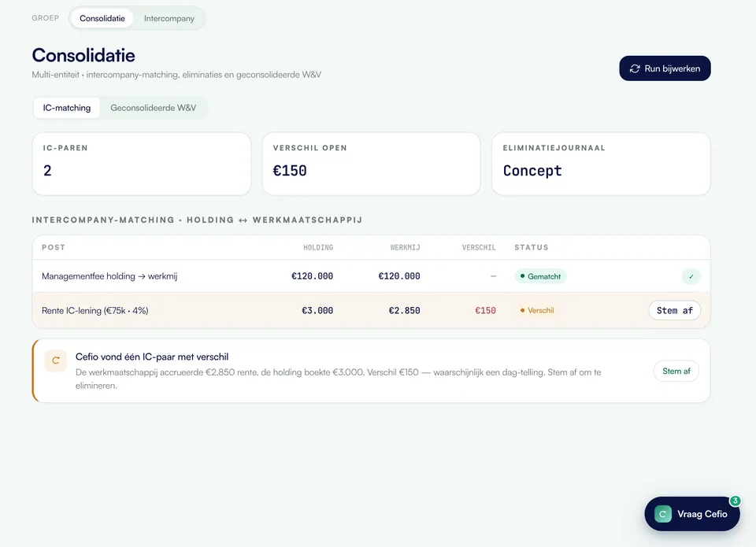This screenshot has height=547, width=756.
Task: Click the refresh icon in Run bijwerken
Action: click(635, 68)
